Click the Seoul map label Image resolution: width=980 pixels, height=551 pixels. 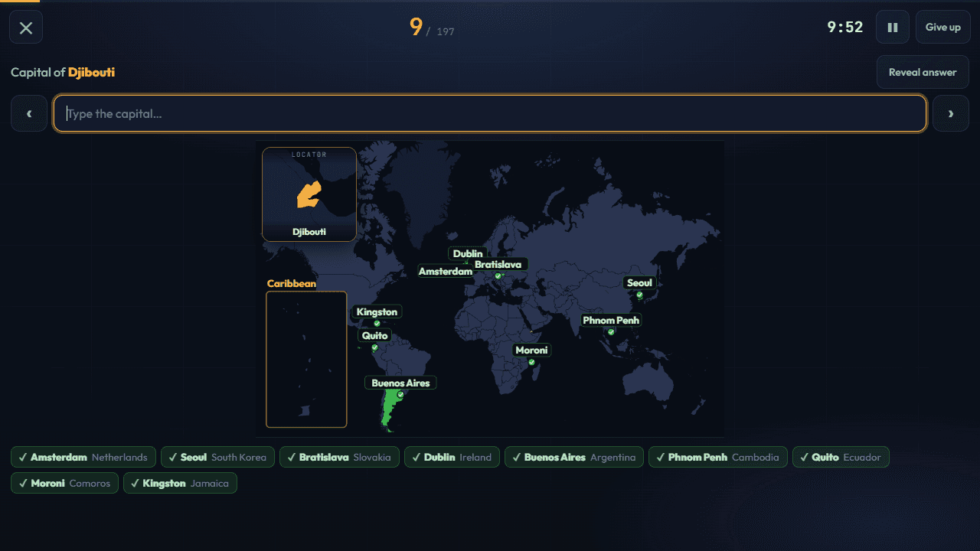point(639,283)
